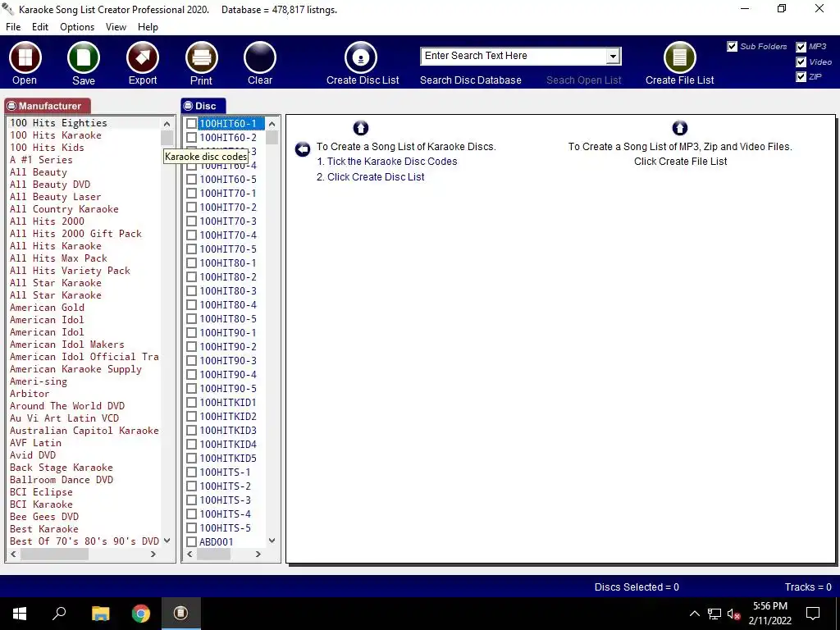Click the round Manufacturer header icon

coord(11,106)
